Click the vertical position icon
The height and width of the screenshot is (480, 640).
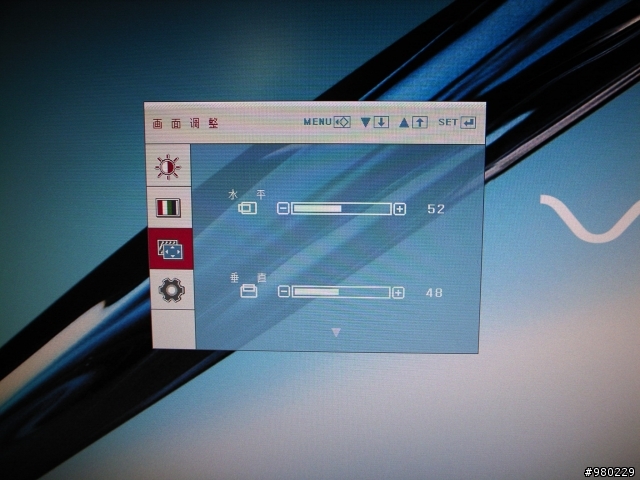[x=249, y=291]
